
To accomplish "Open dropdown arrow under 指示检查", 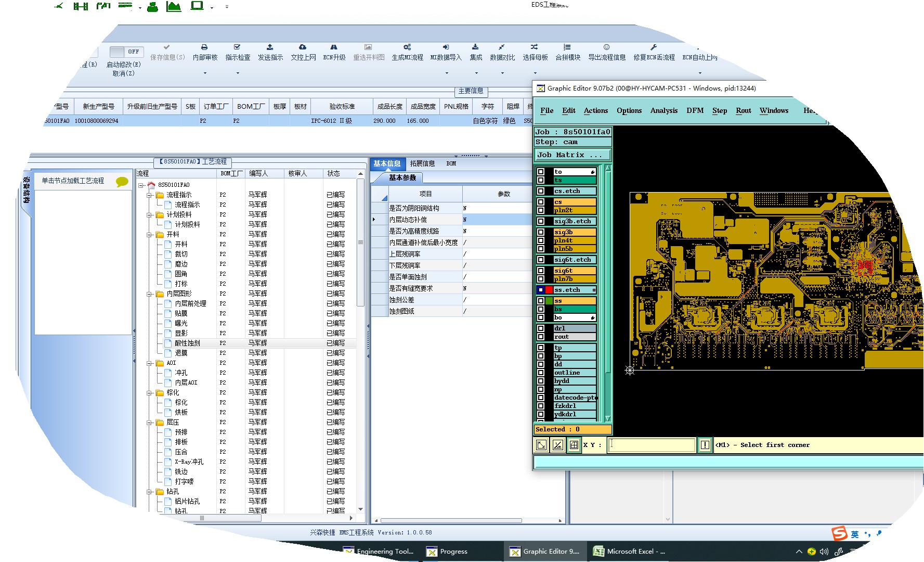I will (238, 73).
